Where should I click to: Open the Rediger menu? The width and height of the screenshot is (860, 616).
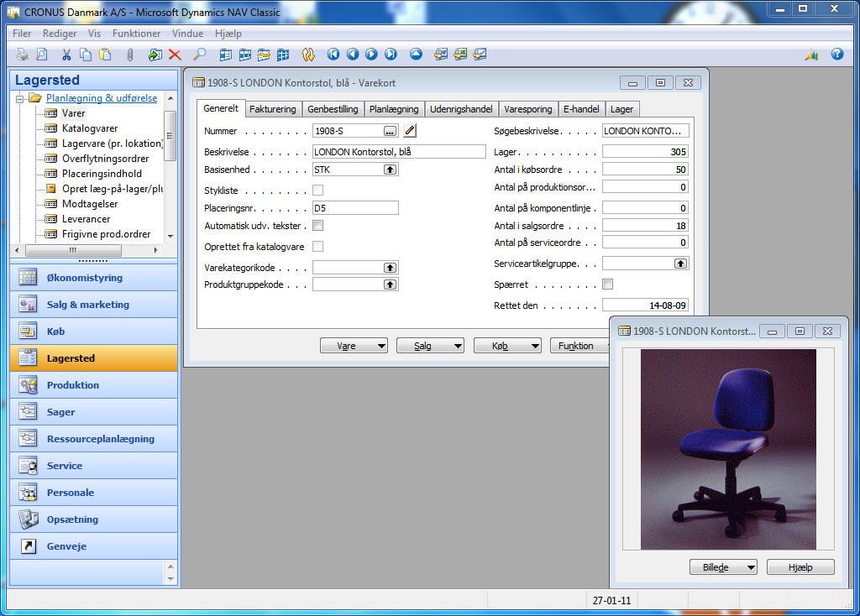tap(60, 34)
